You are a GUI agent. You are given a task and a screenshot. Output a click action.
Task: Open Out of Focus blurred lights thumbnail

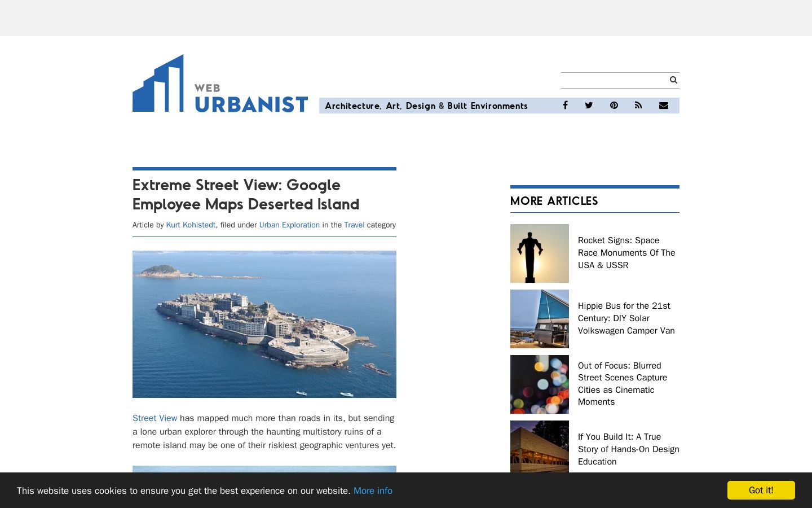click(540, 384)
